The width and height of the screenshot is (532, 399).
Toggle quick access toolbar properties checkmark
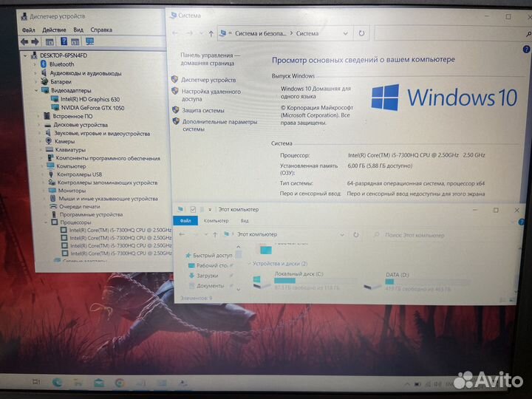tap(193, 209)
